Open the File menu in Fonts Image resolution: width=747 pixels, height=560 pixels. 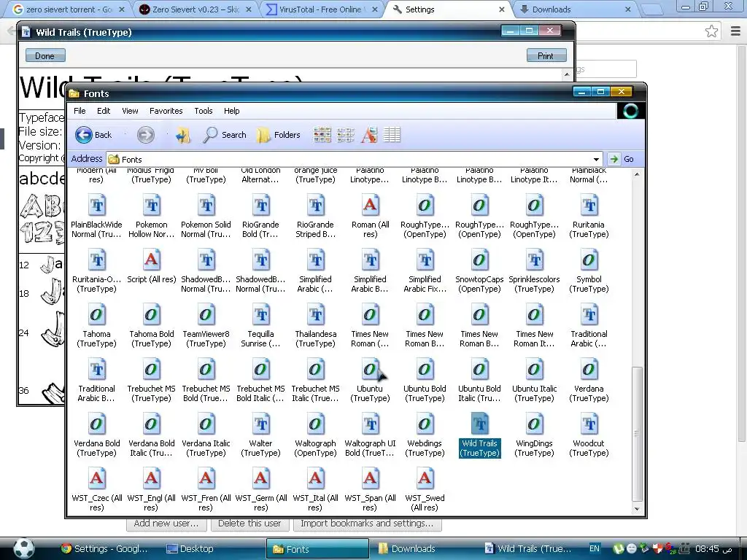tap(80, 111)
